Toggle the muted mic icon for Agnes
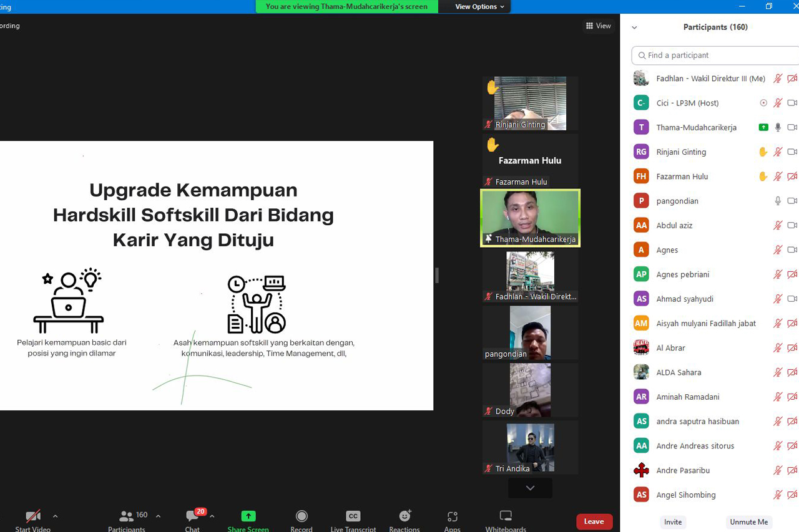Screen dimensions: 799x532 tap(778, 250)
